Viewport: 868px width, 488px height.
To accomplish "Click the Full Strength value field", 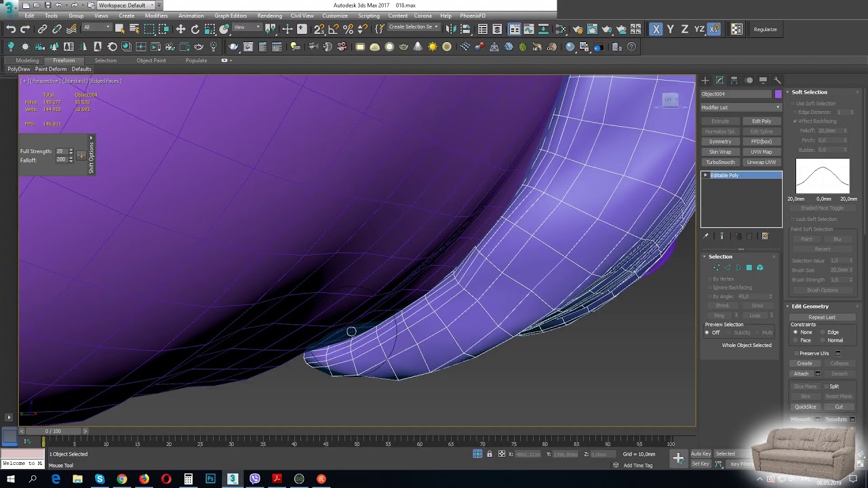I will pyautogui.click(x=61, y=151).
